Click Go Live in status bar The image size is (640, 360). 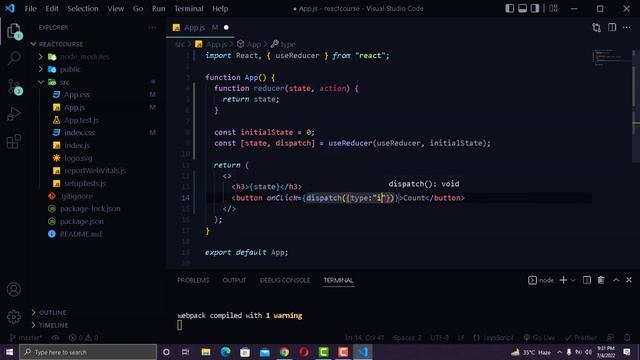540,338
